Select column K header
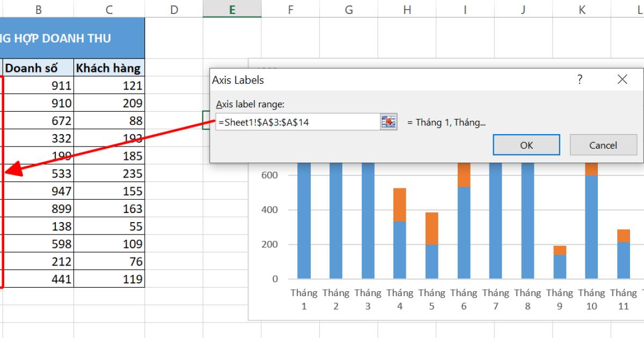Image resolution: width=644 pixels, height=338 pixels. 582,9
